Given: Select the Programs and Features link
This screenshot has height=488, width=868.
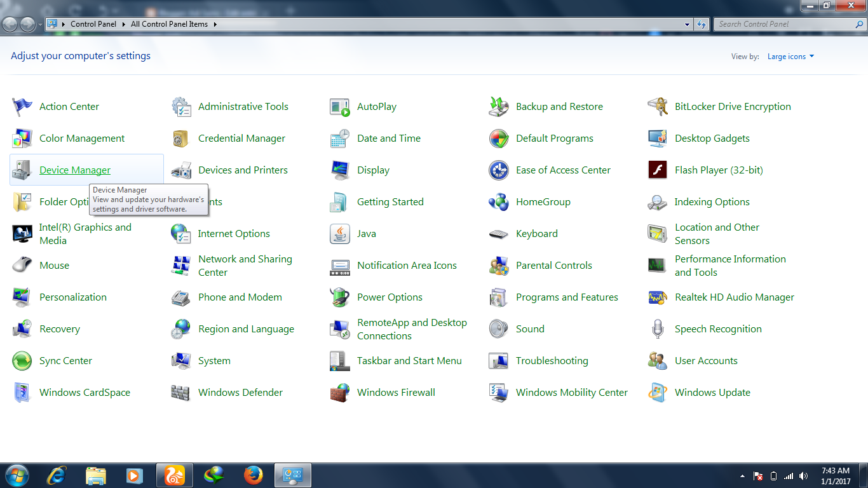Looking at the screenshot, I should (x=567, y=297).
